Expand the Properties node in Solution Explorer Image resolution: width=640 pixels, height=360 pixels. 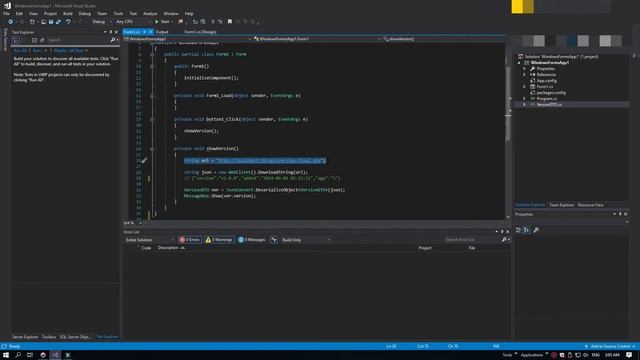[524, 69]
